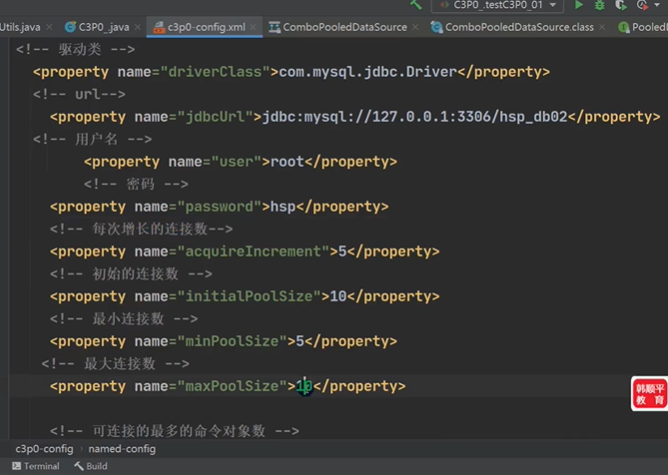Close the ComboPooledDataSource.class tab
Screen dimensions: 668x475
tap(602, 27)
